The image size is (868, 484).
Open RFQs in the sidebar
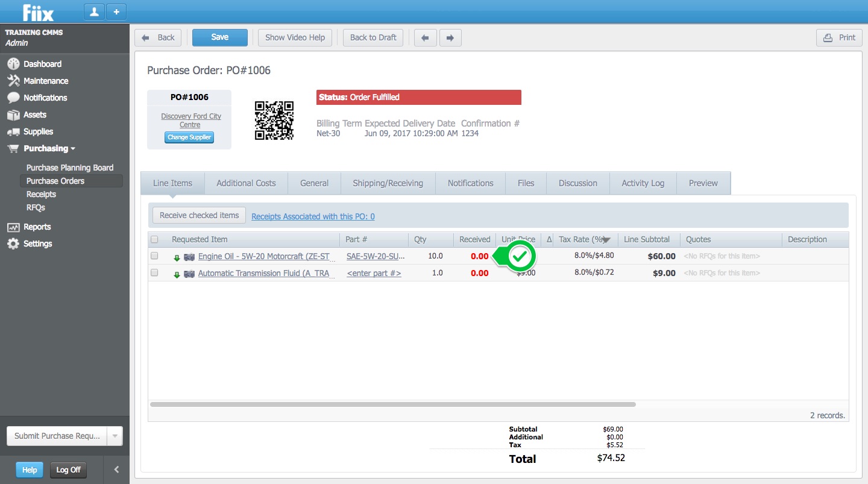[36, 207]
